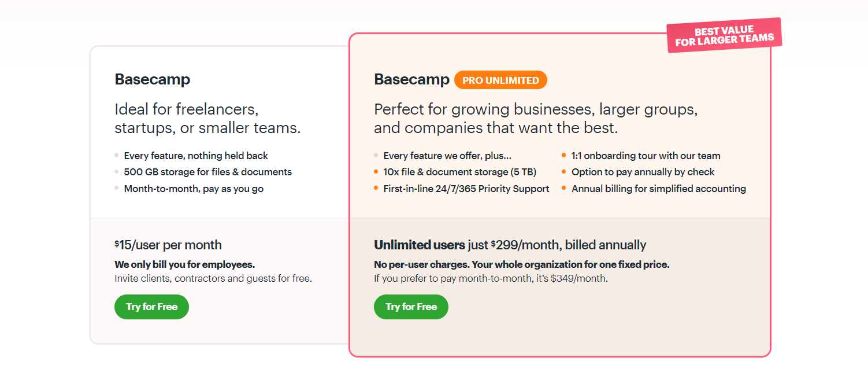Click 'No per-user charges' bold statement
Image resolution: width=868 pixels, height=383 pixels.
pyautogui.click(x=522, y=264)
